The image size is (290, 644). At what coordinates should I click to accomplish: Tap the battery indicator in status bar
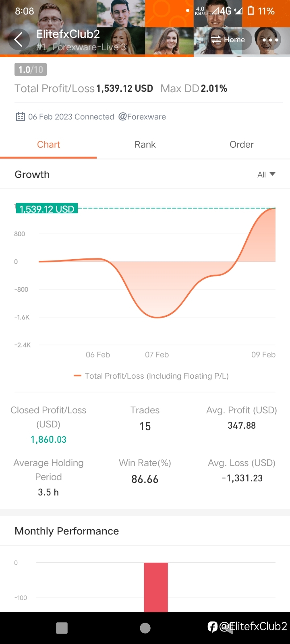pyautogui.click(x=251, y=11)
